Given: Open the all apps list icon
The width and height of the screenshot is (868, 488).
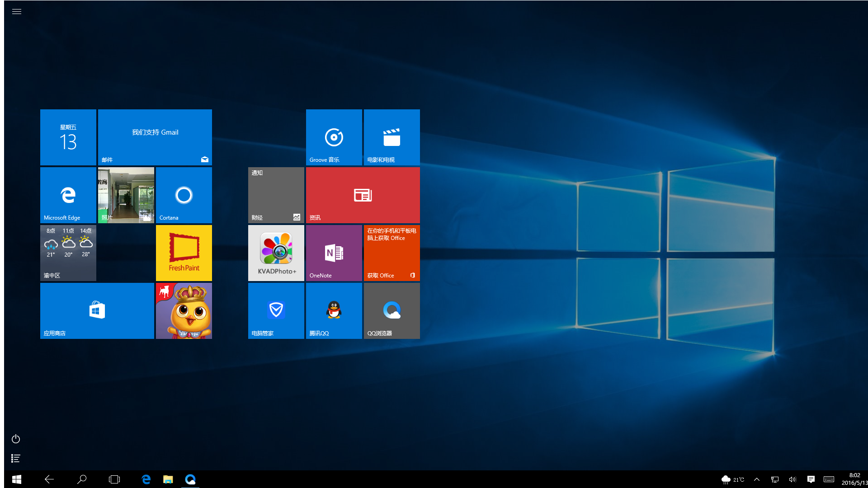Looking at the screenshot, I should 16,459.
